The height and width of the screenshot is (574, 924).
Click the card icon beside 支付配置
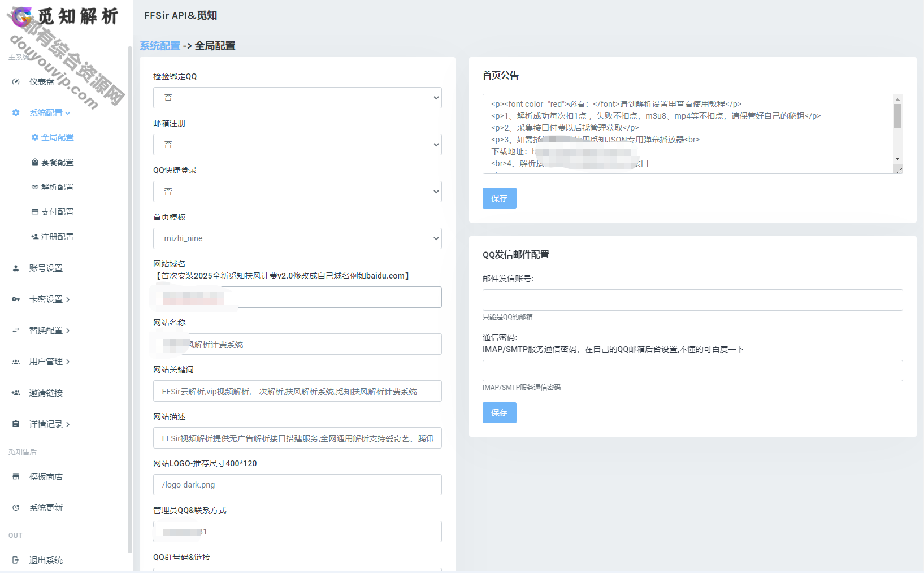coord(35,212)
